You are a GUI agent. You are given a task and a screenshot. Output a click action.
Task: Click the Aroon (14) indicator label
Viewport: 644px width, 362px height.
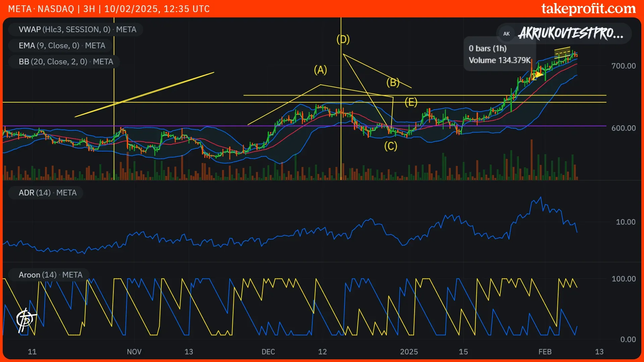(50, 275)
